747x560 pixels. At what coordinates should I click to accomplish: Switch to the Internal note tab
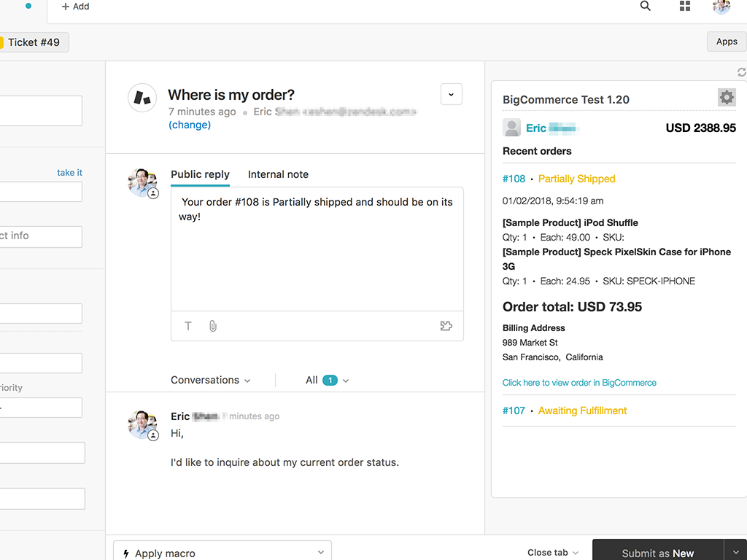tap(278, 174)
